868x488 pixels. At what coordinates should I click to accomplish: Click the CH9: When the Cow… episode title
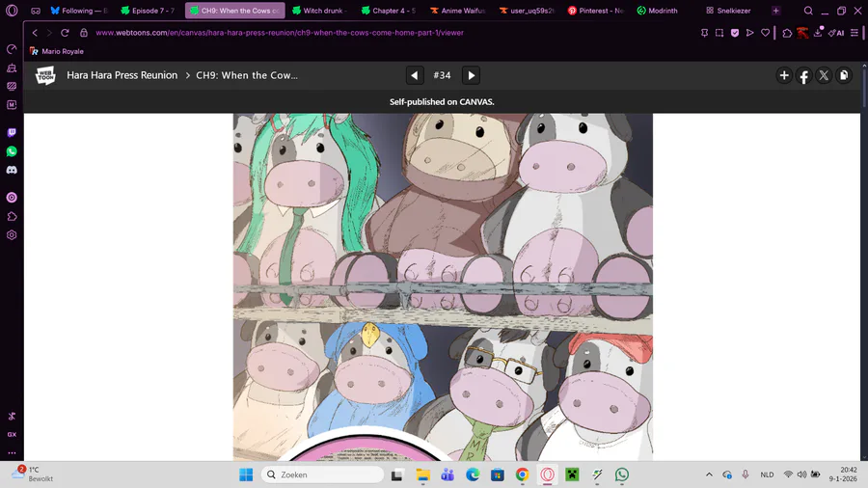point(246,75)
